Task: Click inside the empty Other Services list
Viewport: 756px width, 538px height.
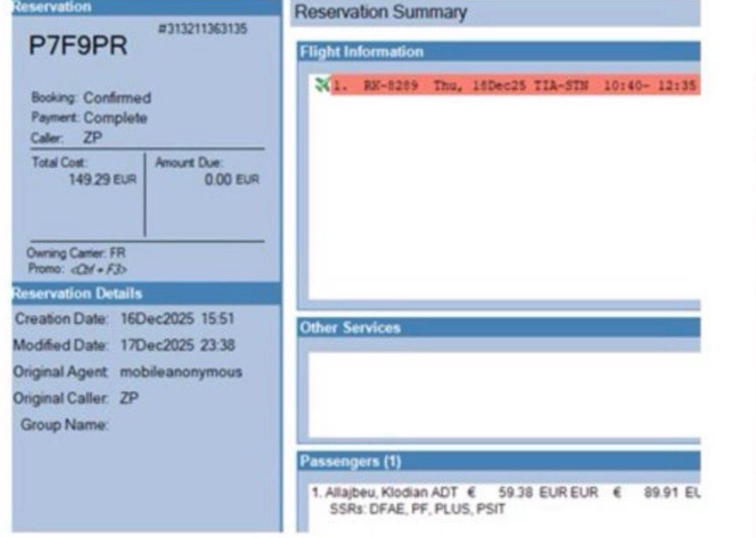Action: tap(504, 395)
